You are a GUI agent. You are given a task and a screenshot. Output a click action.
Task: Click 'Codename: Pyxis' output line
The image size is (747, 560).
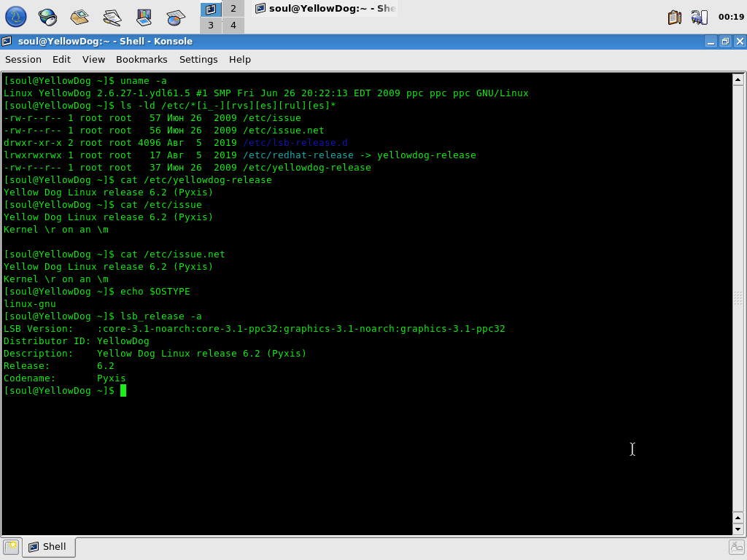pos(65,378)
